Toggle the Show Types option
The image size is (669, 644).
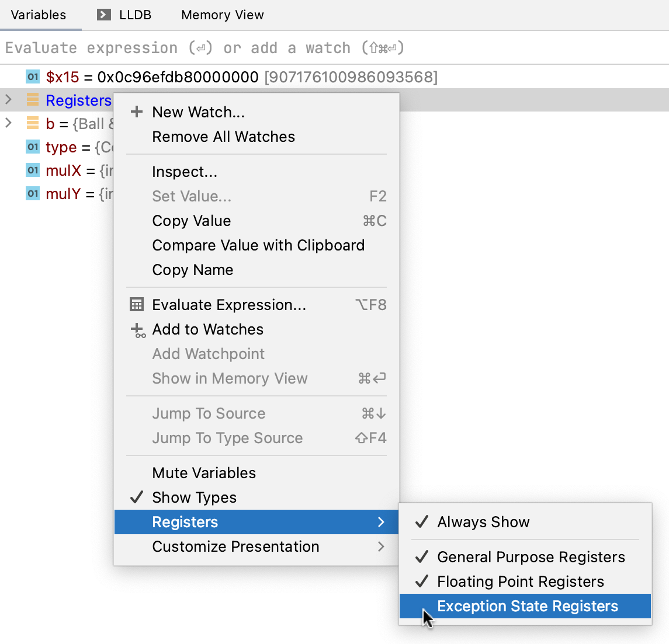(194, 497)
